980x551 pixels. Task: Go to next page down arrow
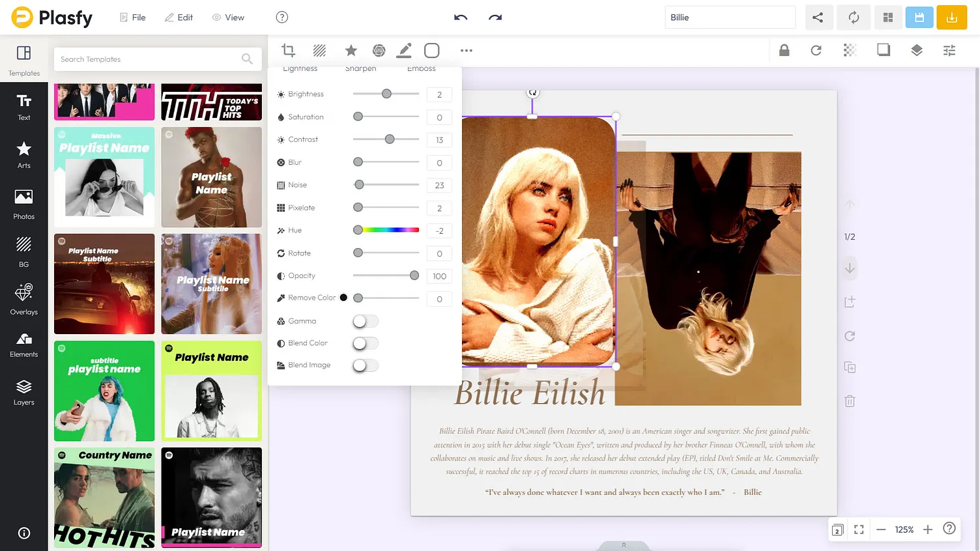[850, 268]
